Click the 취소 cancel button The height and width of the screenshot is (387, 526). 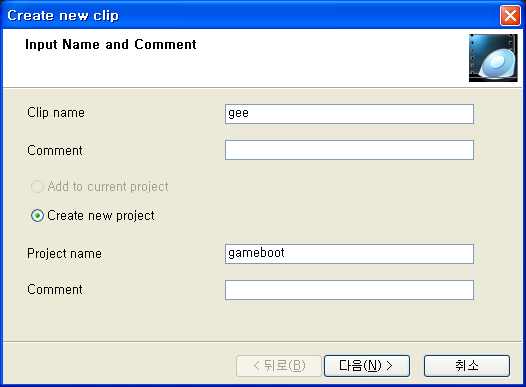coord(467,366)
